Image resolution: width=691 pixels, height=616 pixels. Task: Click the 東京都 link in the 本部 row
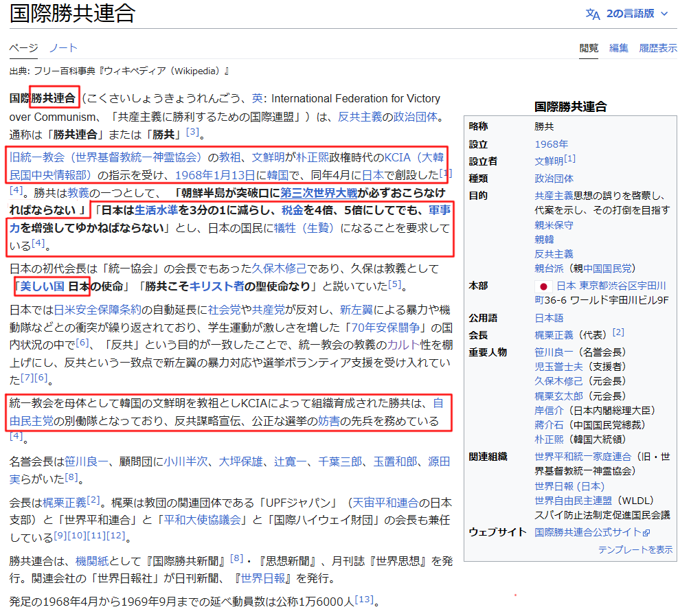(x=593, y=286)
